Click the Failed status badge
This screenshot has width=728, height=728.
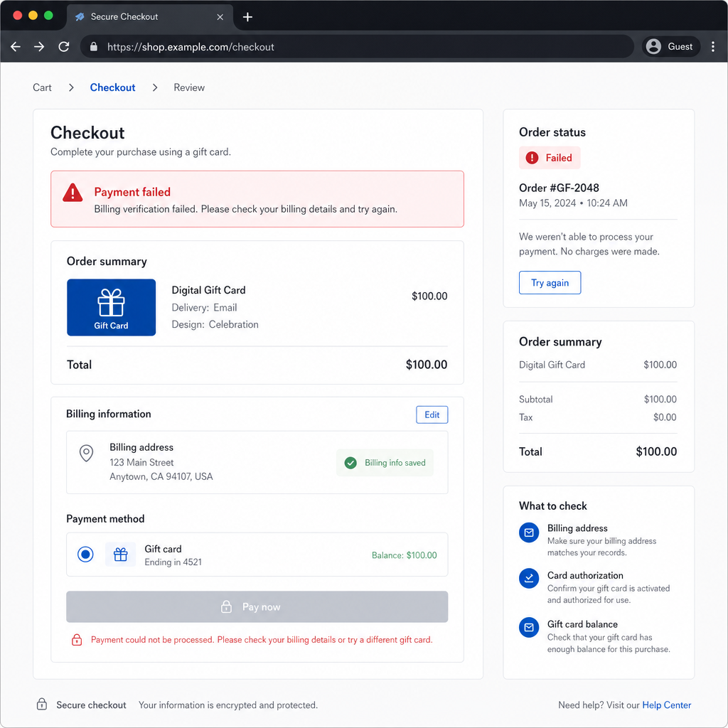tap(550, 158)
